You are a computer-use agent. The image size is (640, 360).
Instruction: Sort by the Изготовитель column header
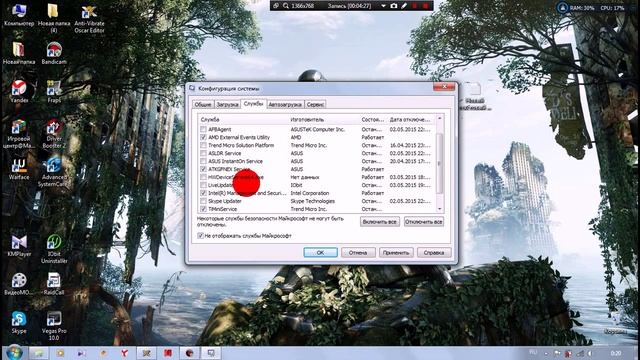click(324, 120)
